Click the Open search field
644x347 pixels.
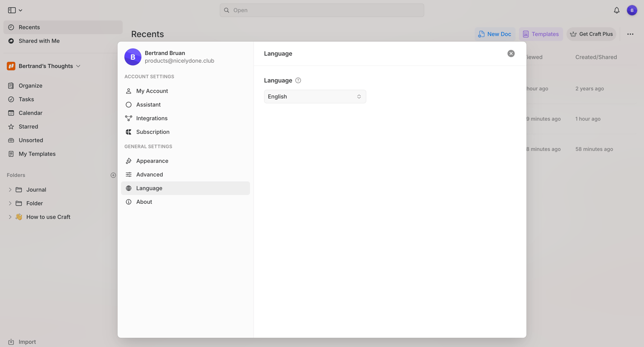pos(322,10)
